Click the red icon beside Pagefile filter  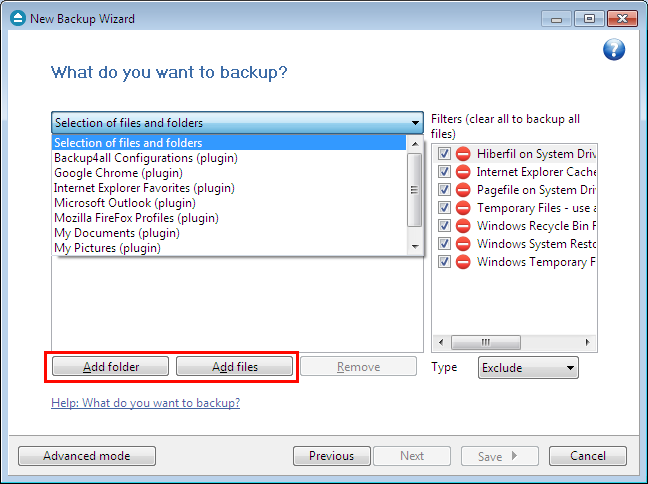(x=463, y=190)
